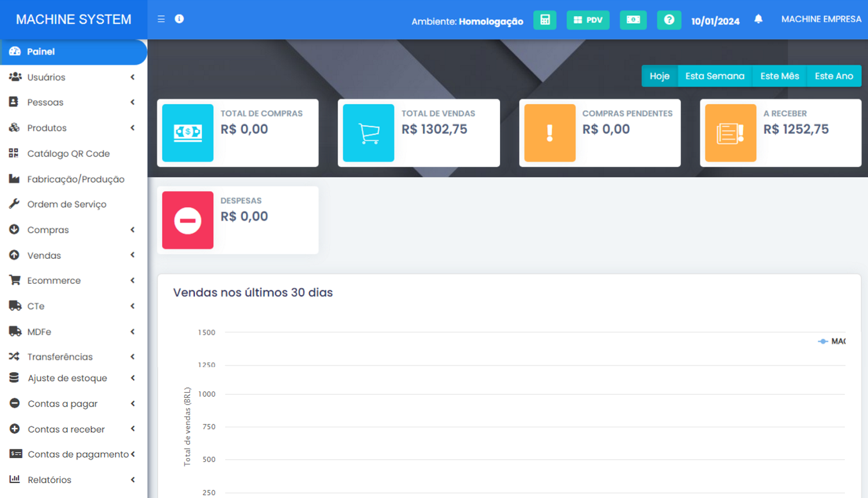Screen dimensions: 868x498
Task: Select the Hoje period filter
Action: [659, 76]
